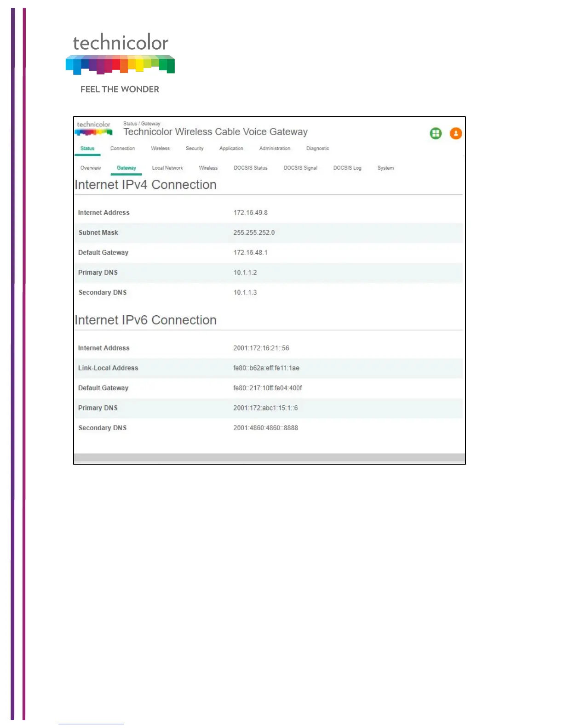This screenshot has height=728, width=563.
Task: Click the Subnet Mask label
Action: tap(98, 233)
